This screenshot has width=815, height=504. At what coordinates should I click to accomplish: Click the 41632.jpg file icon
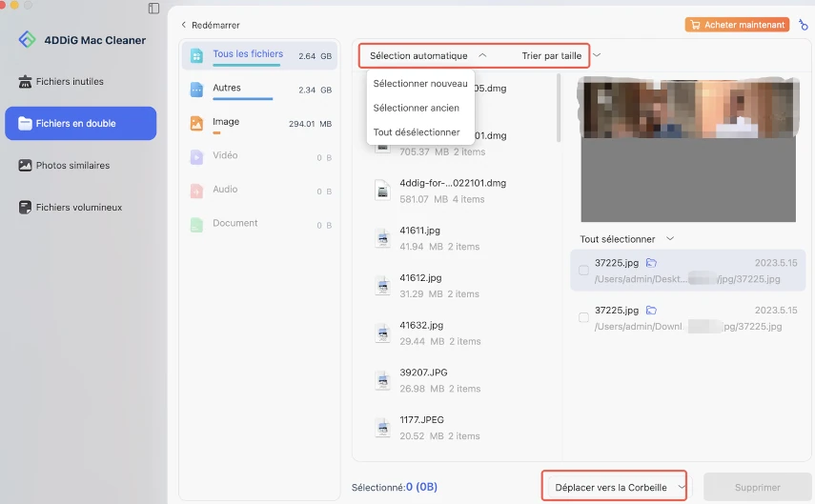coord(382,333)
